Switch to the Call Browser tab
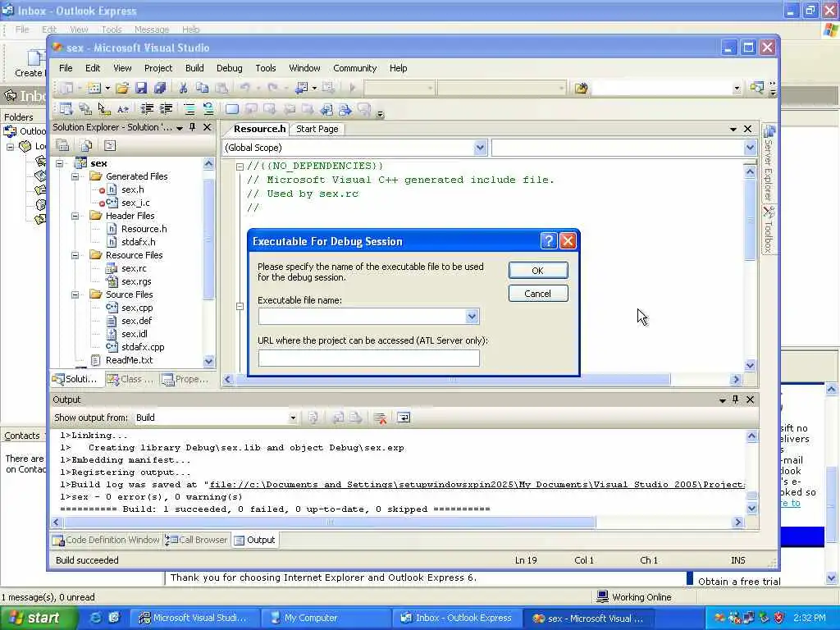The width and height of the screenshot is (840, 630). pos(197,540)
